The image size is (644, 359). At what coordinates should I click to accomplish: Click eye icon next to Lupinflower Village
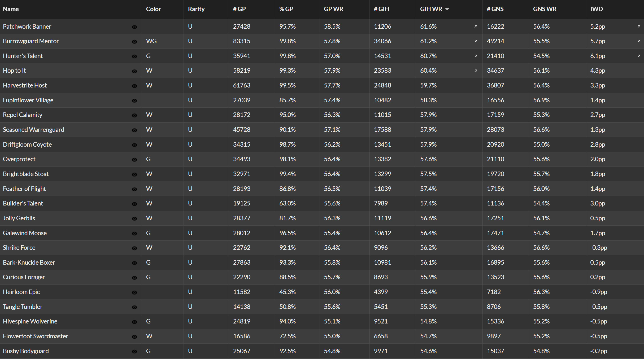tap(134, 100)
